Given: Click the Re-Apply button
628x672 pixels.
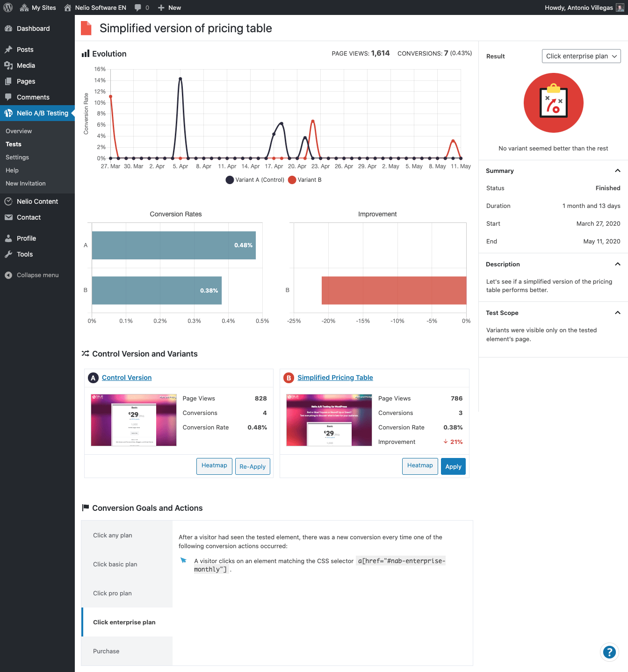Looking at the screenshot, I should (x=253, y=466).
